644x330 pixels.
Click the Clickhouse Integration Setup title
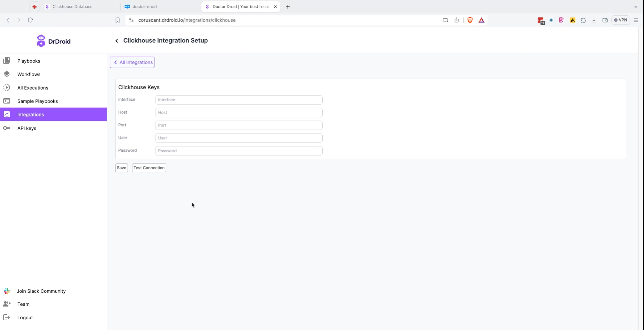165,41
